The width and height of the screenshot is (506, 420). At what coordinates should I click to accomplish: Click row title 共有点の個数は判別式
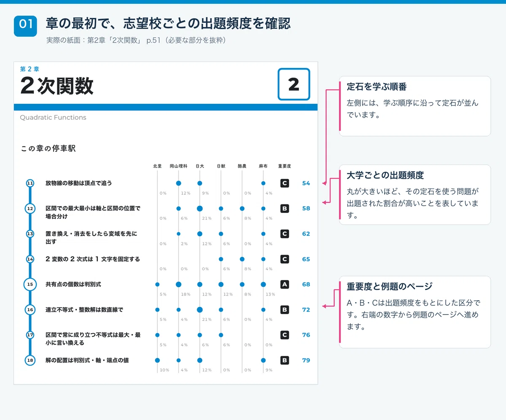coord(73,284)
